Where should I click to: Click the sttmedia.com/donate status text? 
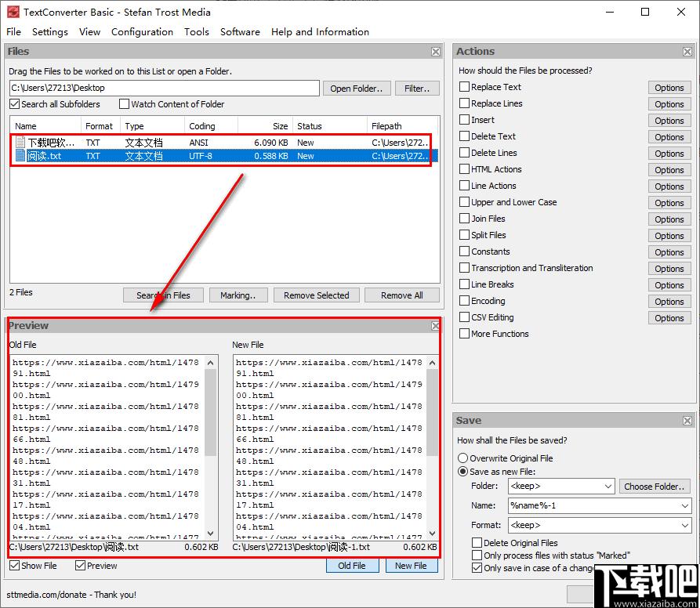coord(71,595)
